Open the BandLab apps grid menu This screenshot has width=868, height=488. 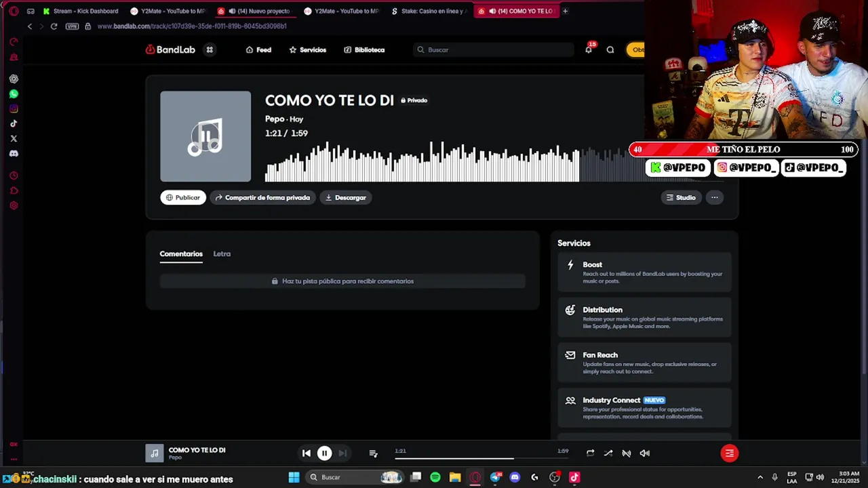(x=210, y=49)
